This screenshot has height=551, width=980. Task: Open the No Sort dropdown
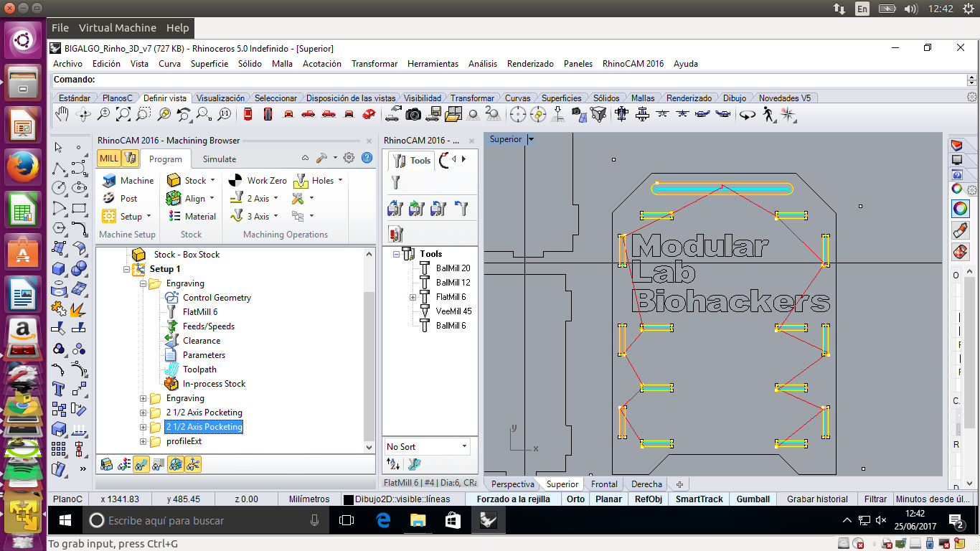point(427,446)
